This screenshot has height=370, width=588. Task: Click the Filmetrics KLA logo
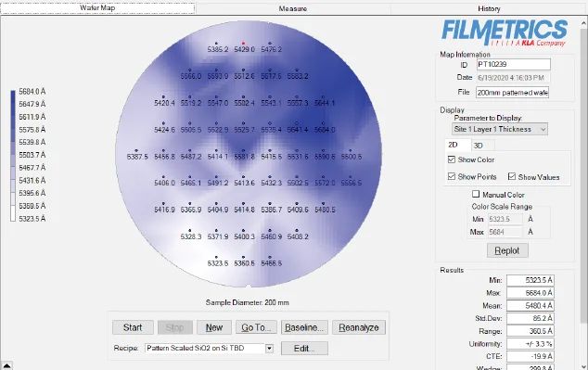point(505,32)
